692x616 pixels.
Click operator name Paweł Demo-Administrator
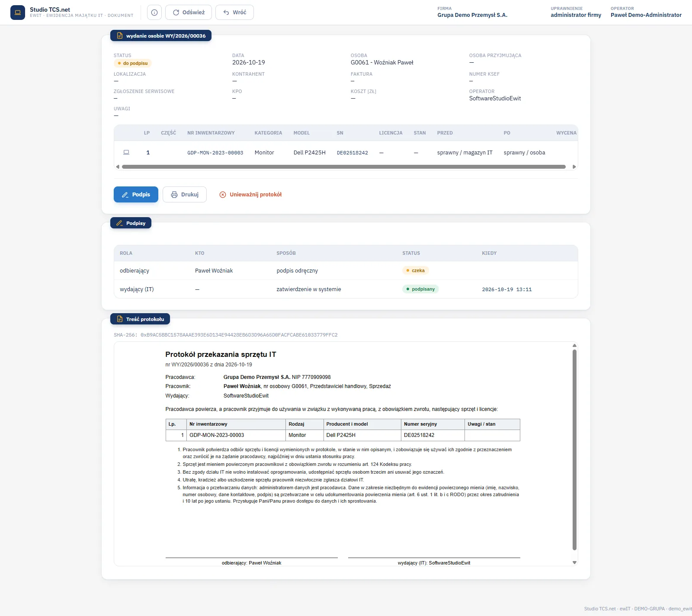(x=646, y=15)
